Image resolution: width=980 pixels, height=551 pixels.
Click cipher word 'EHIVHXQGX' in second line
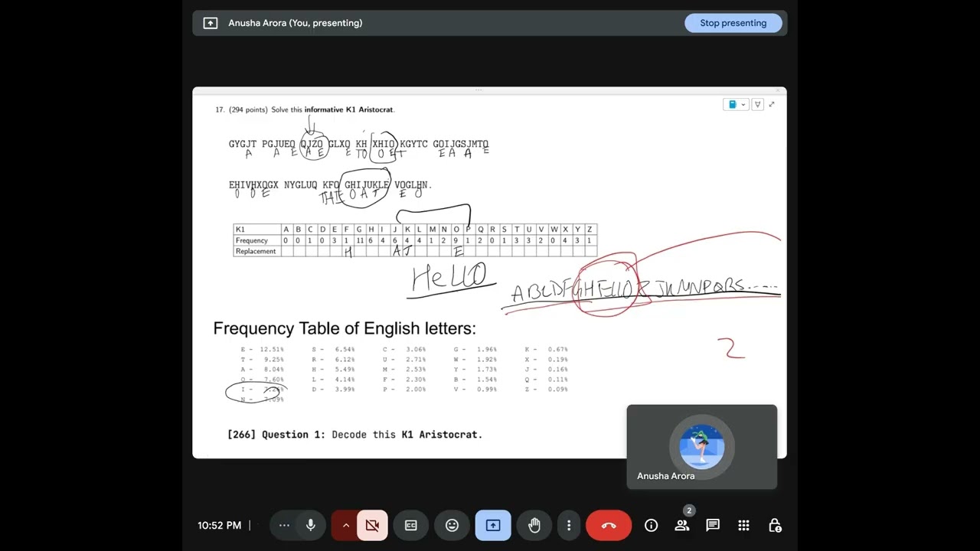tap(253, 185)
